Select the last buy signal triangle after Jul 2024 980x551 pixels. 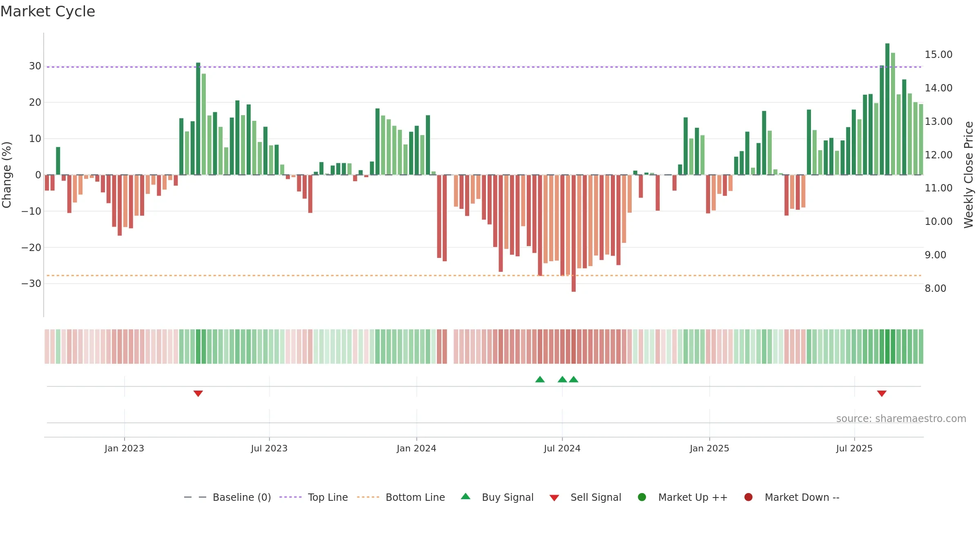[574, 380]
